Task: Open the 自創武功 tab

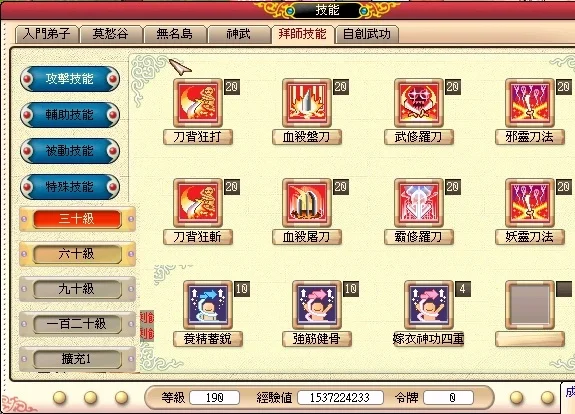Action: [367, 34]
